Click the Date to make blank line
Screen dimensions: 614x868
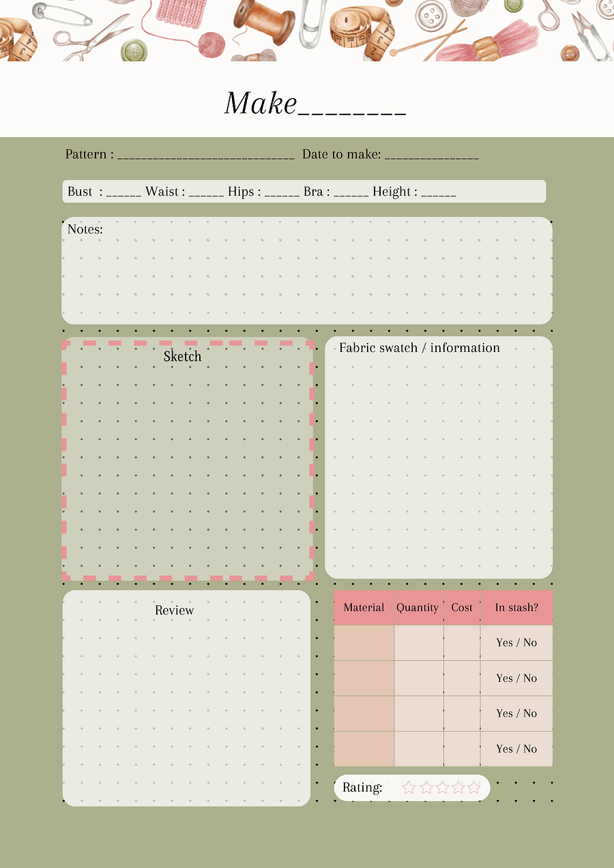coord(432,159)
